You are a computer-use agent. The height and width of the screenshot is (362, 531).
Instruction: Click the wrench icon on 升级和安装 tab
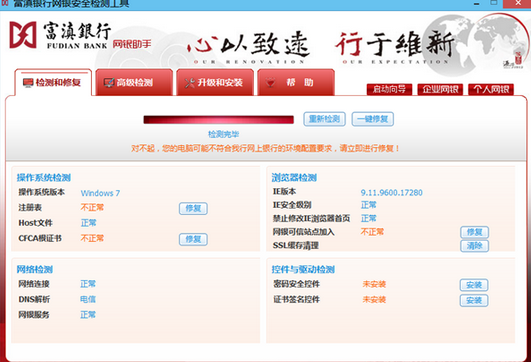tap(190, 83)
